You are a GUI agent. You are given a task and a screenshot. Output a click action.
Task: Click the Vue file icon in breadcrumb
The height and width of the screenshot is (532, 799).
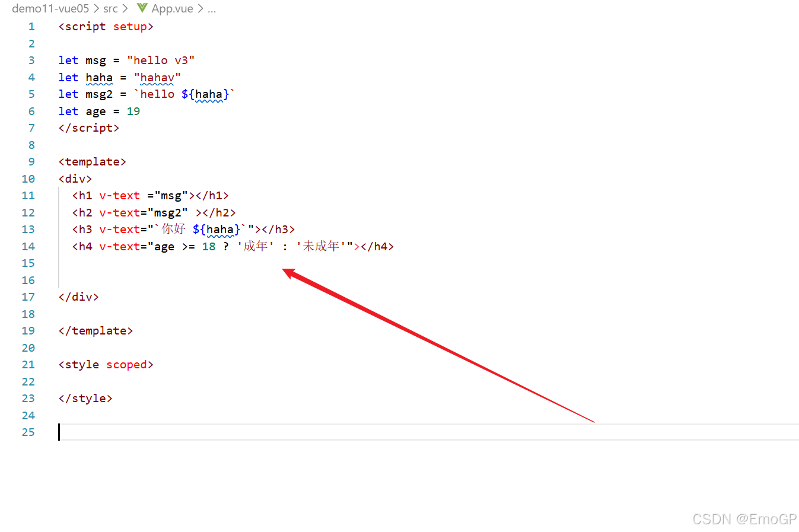[142, 8]
